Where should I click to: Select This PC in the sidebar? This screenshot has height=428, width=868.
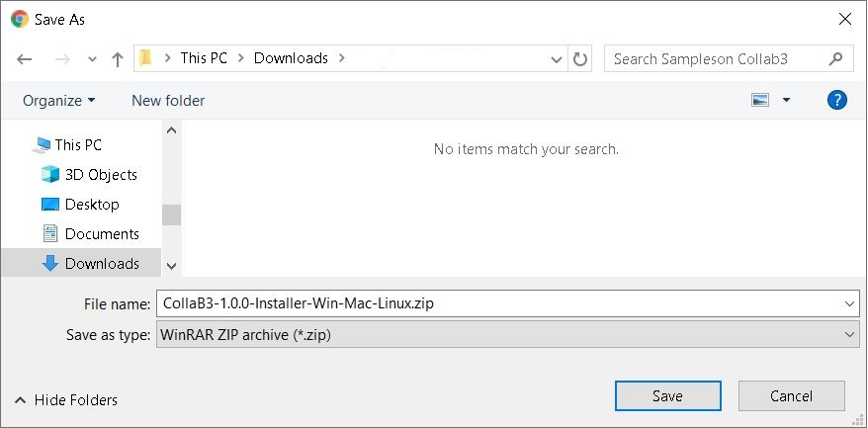click(77, 145)
